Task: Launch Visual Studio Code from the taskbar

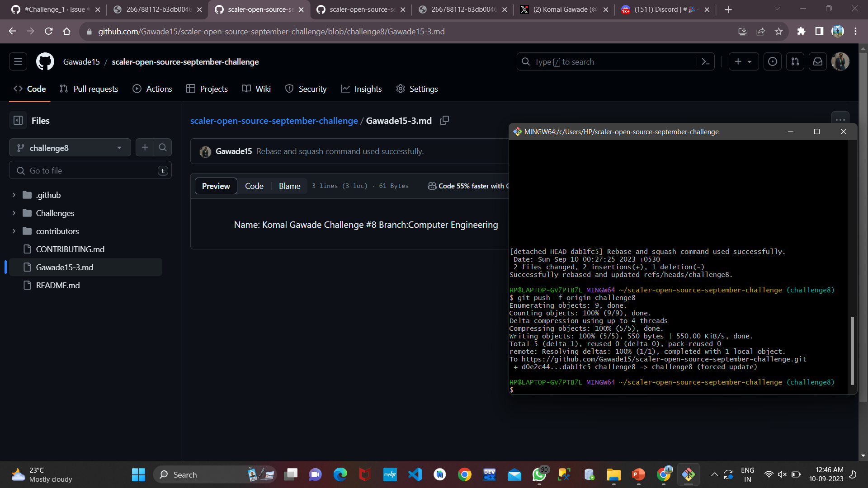Action: pyautogui.click(x=415, y=474)
